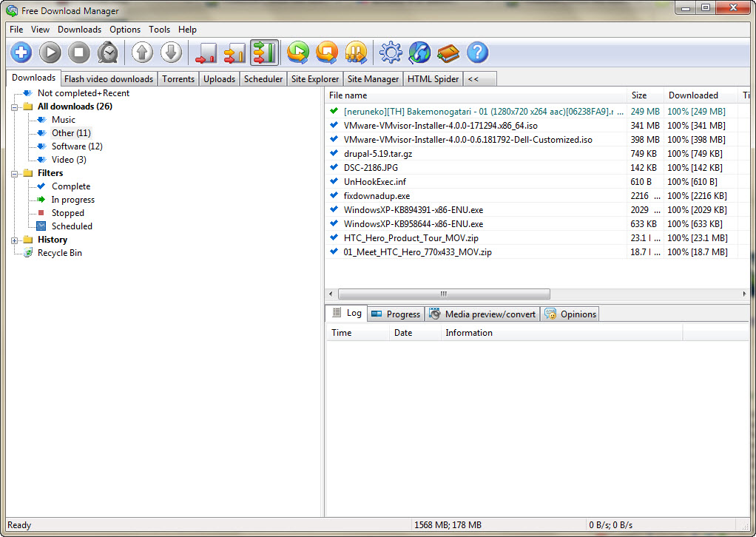Open the Tools menu
This screenshot has width=756, height=537.
(x=159, y=30)
